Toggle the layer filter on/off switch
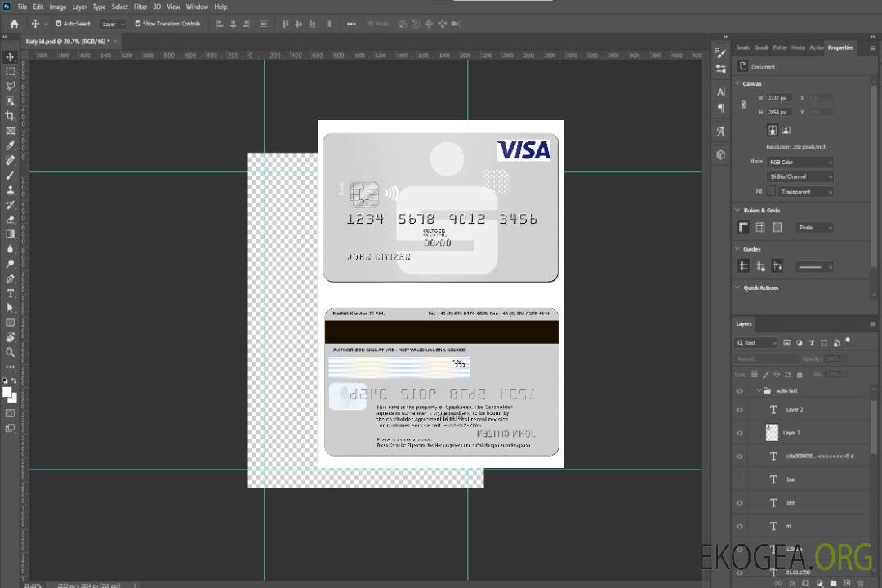 point(848,341)
